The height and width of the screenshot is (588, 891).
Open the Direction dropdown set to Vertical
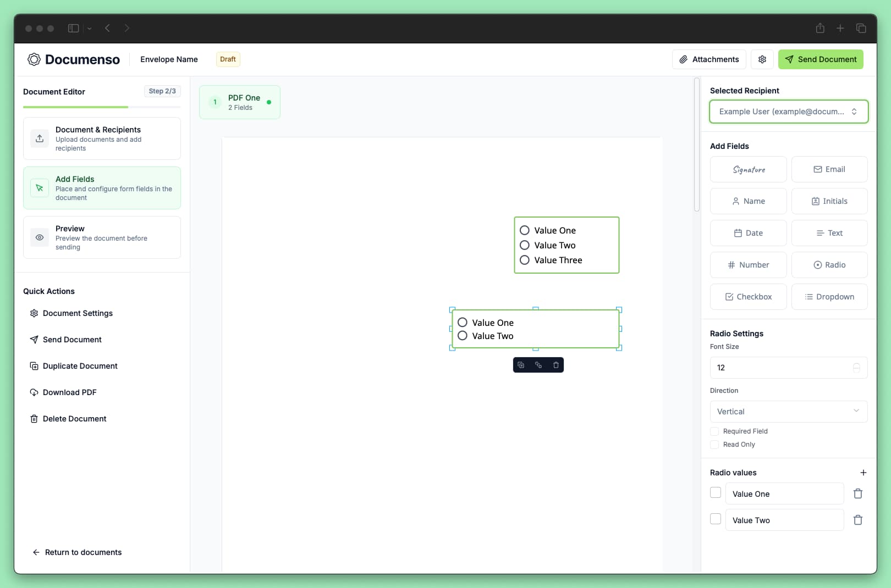tap(788, 411)
